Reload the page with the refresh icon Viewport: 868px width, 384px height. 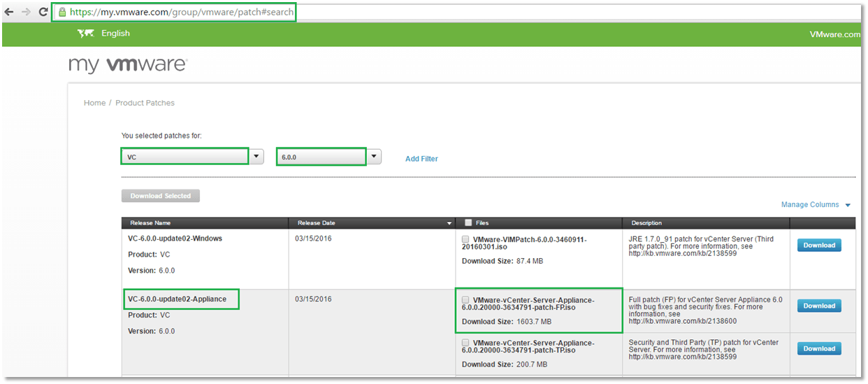pyautogui.click(x=43, y=12)
